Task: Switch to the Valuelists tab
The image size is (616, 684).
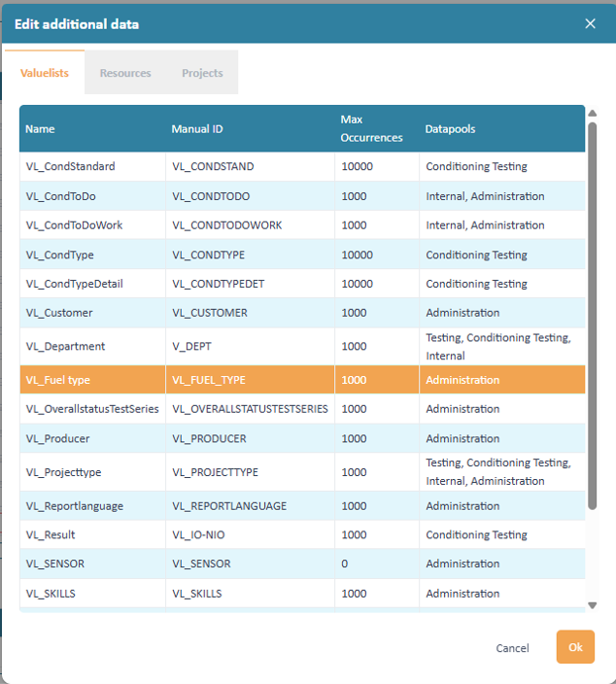Action: [x=45, y=73]
